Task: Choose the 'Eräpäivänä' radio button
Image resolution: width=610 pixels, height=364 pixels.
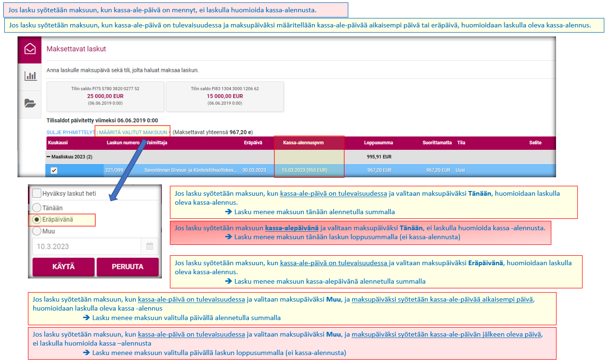Action: click(36, 220)
